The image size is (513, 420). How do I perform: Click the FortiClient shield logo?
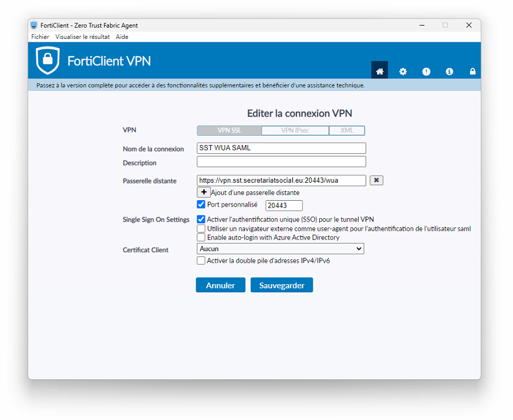pos(48,60)
